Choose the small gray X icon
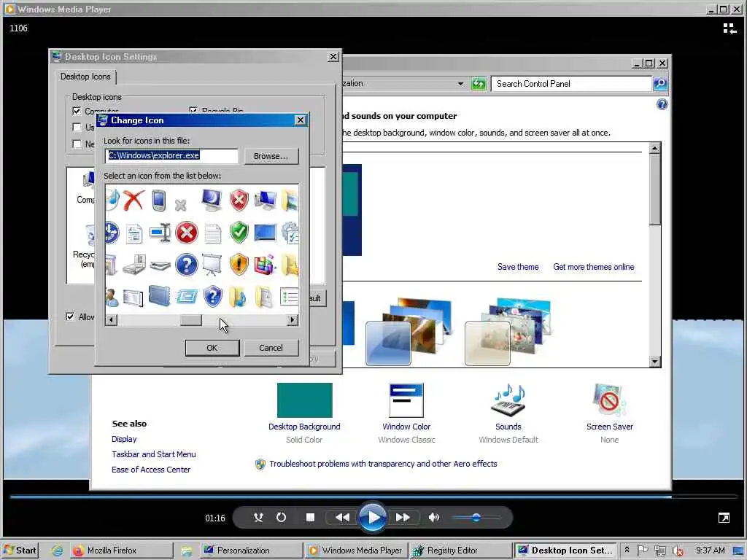 click(181, 205)
